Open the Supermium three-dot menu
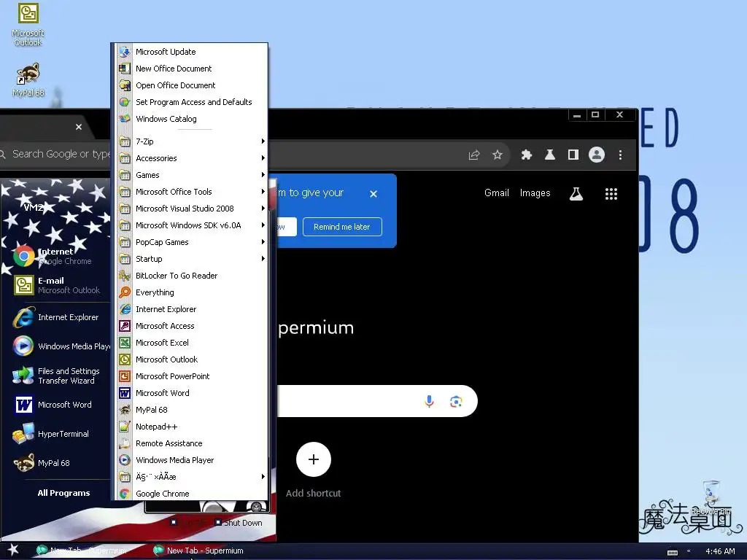The height and width of the screenshot is (560, 747). [620, 155]
